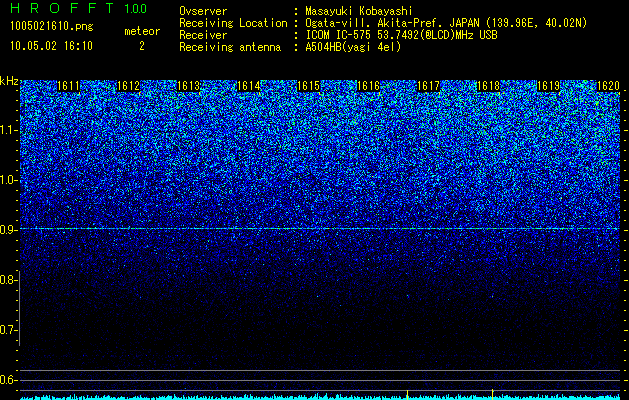
Task: Click the 1616 time marker
Action: click(368, 86)
